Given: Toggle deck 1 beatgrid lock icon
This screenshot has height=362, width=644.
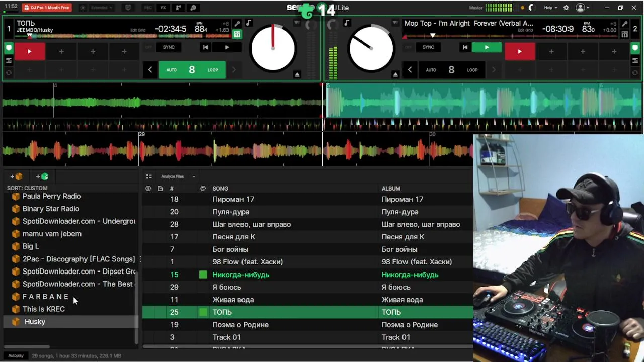Looking at the screenshot, I should [x=237, y=34].
